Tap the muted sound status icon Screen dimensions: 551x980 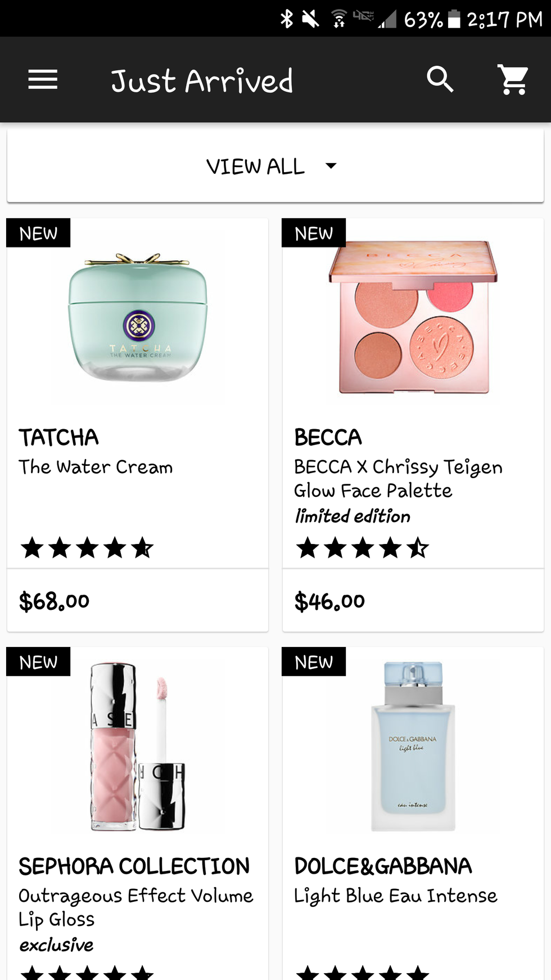pyautogui.click(x=310, y=19)
